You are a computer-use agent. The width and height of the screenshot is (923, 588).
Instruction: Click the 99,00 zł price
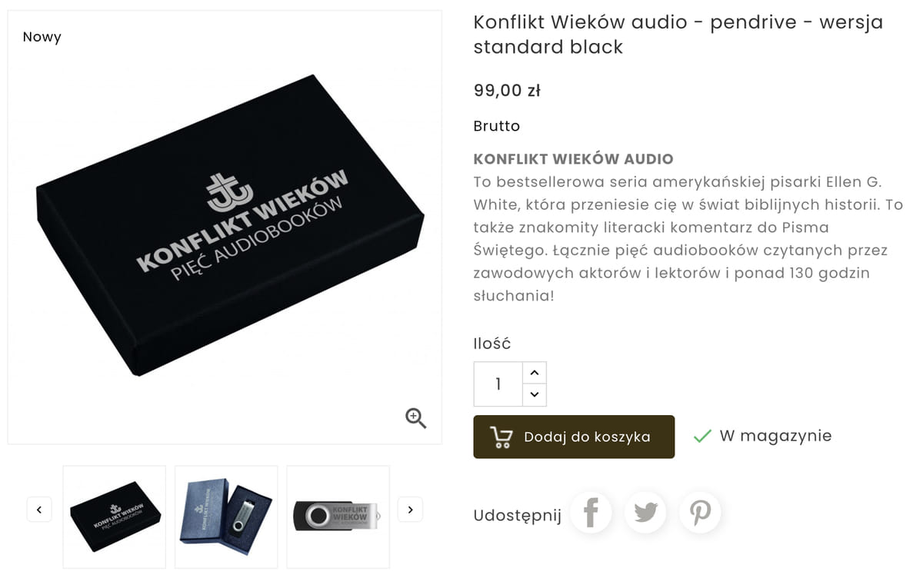(507, 90)
